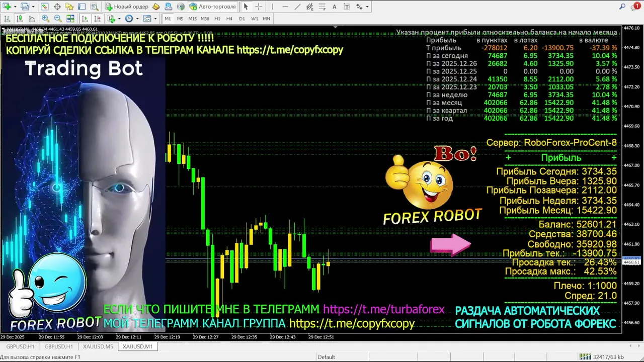Click the price scale on right edge

pos(633,180)
